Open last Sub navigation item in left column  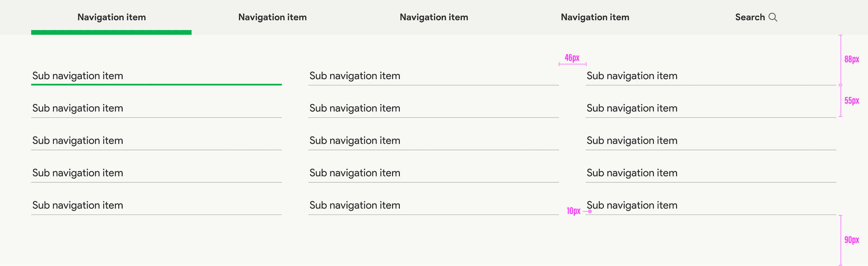pyautogui.click(x=78, y=205)
